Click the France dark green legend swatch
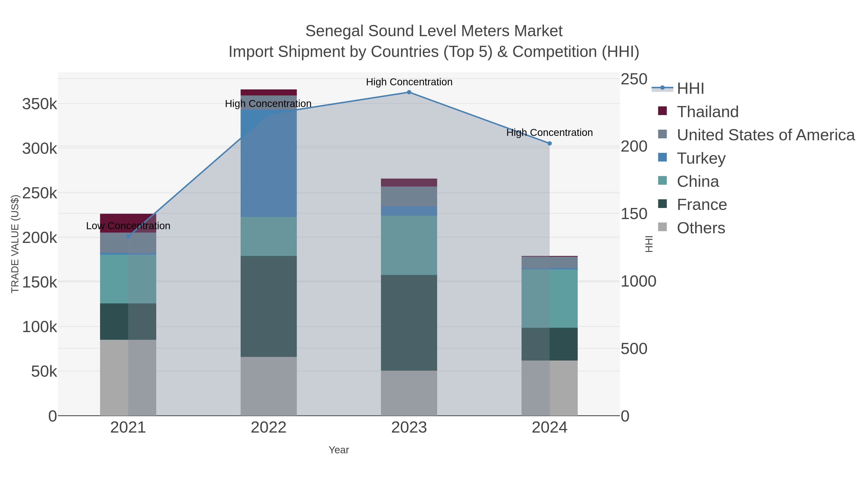 point(663,204)
